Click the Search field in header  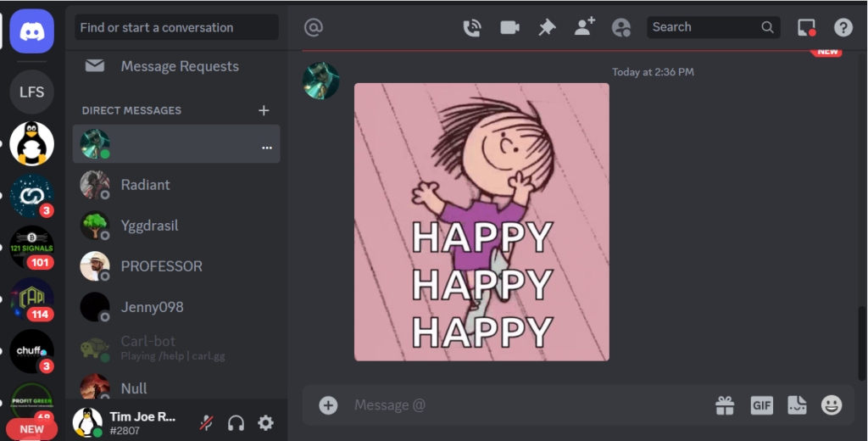(x=714, y=27)
